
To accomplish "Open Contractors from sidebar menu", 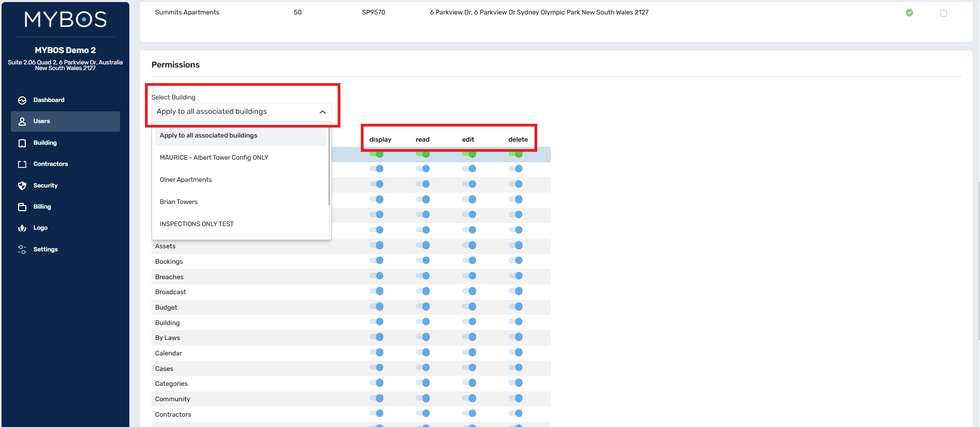I will tap(65, 164).
